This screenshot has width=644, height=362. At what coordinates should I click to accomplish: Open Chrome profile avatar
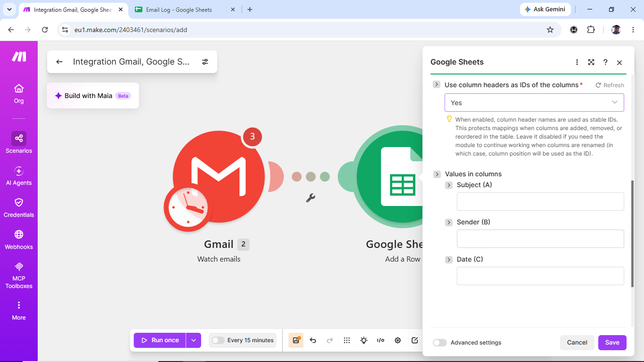point(616,30)
